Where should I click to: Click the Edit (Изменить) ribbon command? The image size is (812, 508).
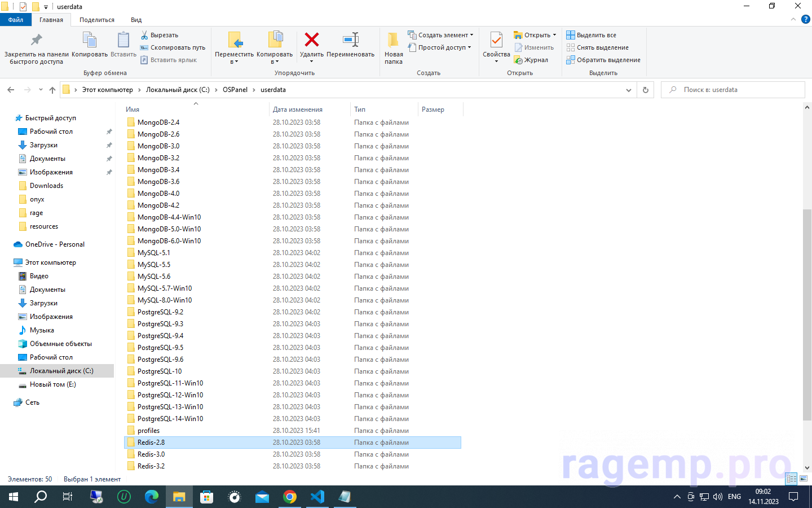pos(534,47)
